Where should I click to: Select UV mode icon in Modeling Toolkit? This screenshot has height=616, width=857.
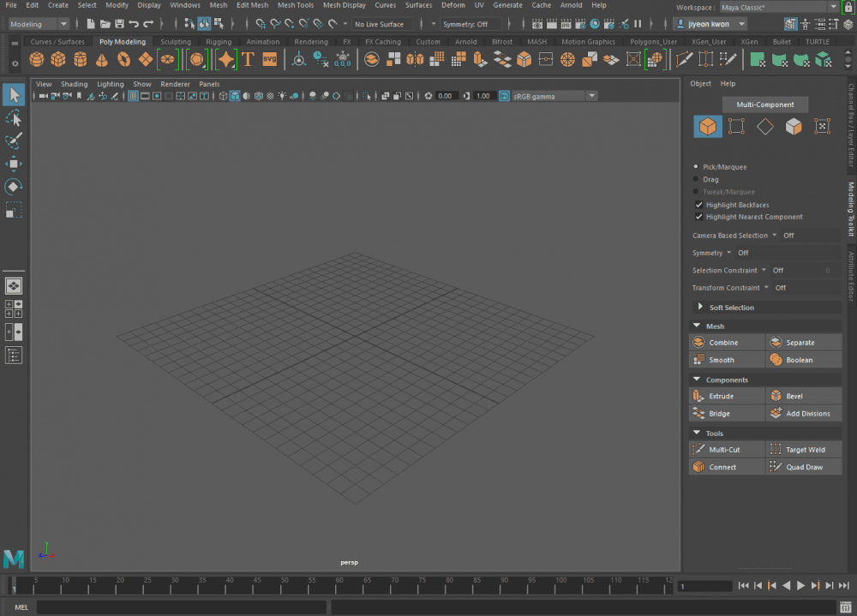click(822, 126)
